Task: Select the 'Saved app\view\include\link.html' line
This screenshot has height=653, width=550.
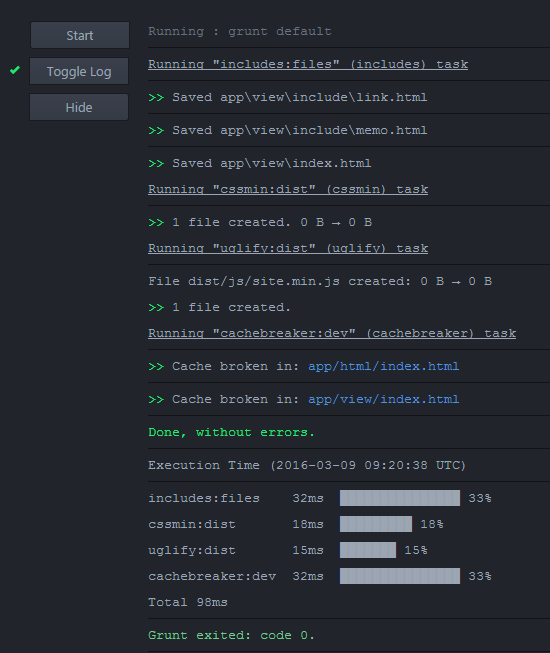Action: click(288, 97)
